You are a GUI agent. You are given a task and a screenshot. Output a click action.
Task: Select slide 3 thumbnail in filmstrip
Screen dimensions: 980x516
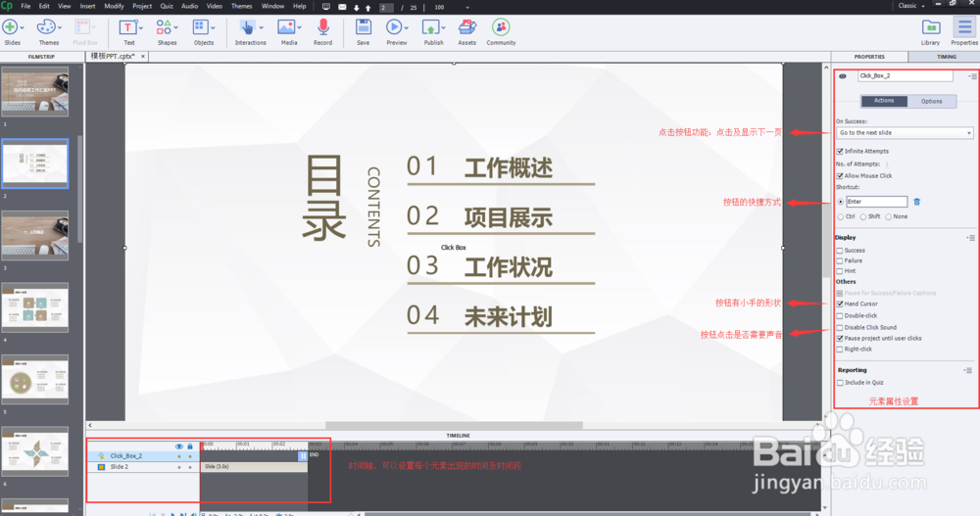pos(35,236)
